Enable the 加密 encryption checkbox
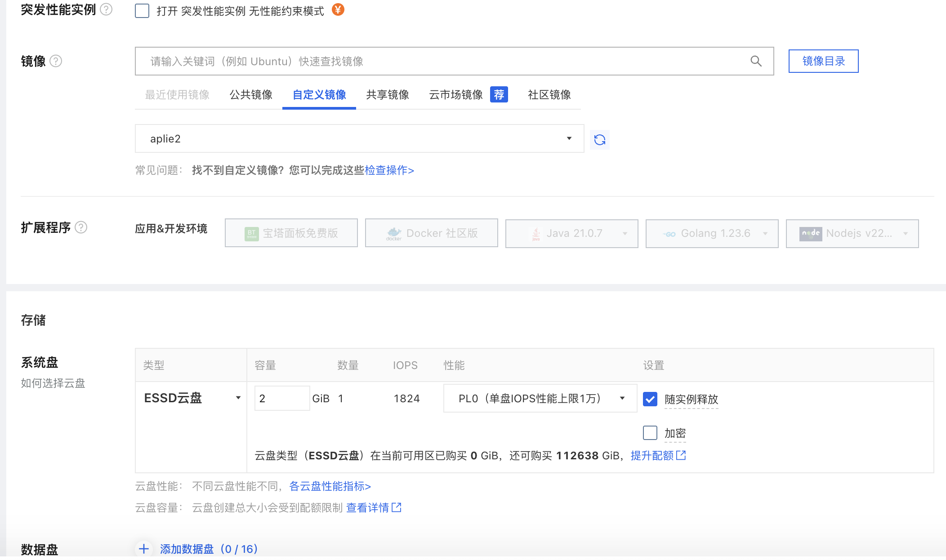The width and height of the screenshot is (946, 560). point(650,433)
